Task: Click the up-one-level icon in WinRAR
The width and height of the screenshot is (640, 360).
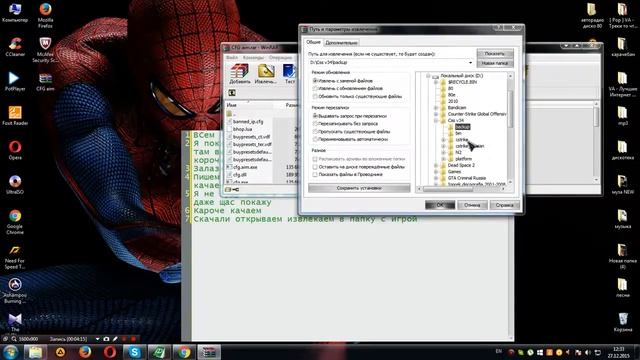Action: [232, 93]
